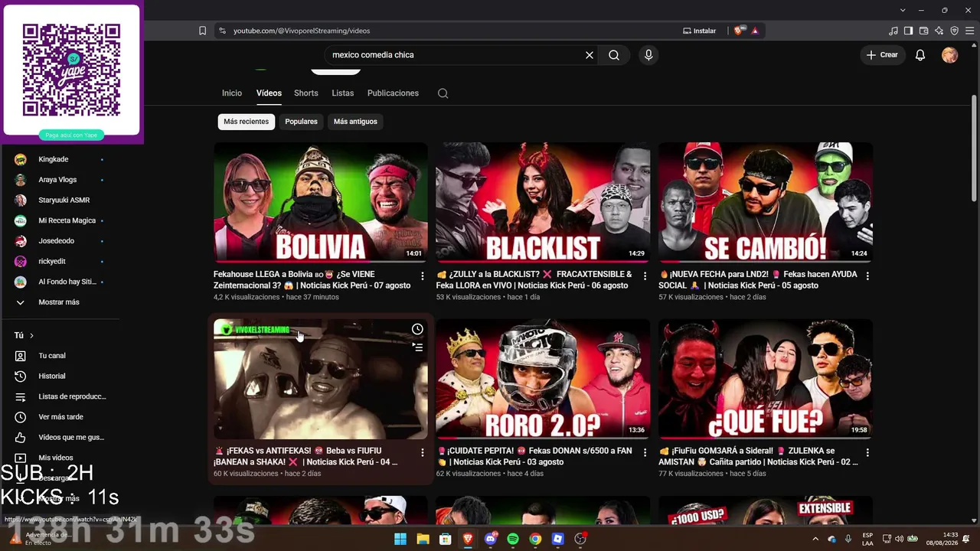
Task: Click the 'Fekahouse LLEGA a Bolivia' video title
Action: click(312, 279)
